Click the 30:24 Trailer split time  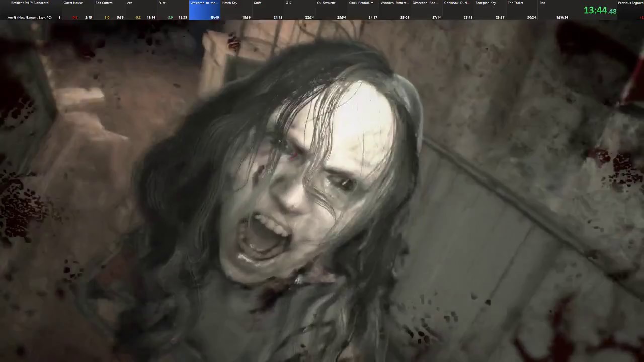531,18
